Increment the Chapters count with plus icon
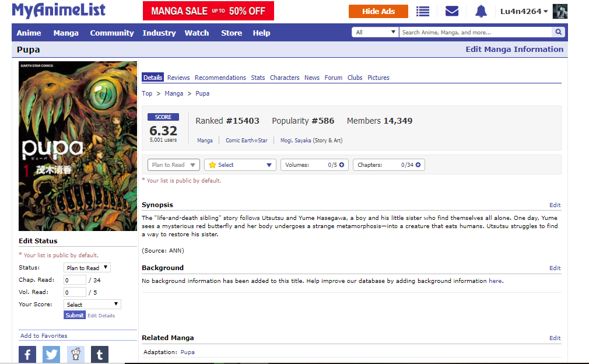The image size is (589, 364). coord(418,165)
